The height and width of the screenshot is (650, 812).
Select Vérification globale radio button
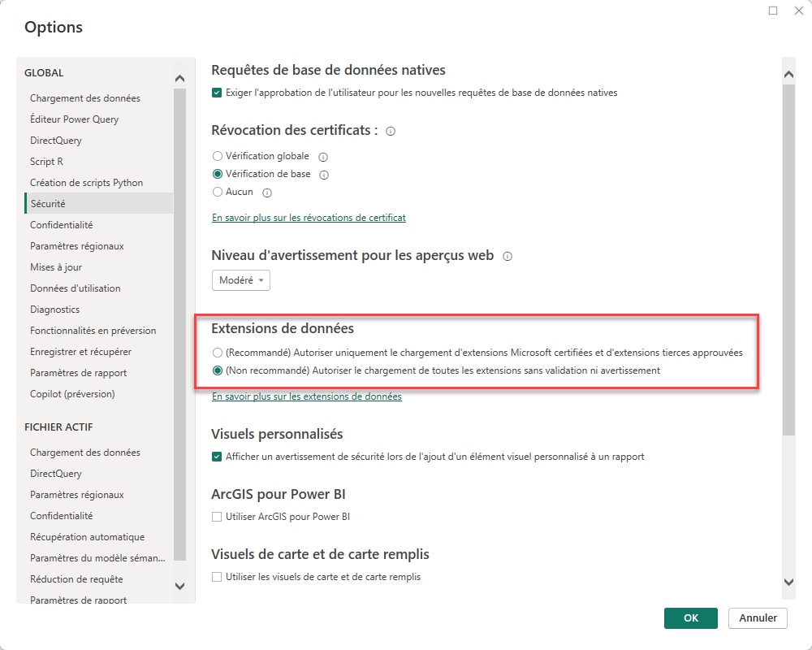(x=218, y=156)
